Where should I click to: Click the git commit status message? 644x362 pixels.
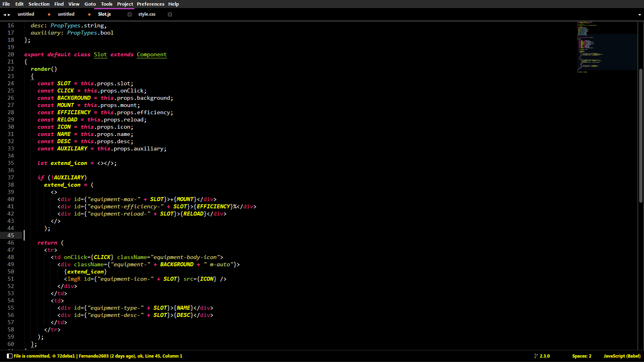[98, 356]
